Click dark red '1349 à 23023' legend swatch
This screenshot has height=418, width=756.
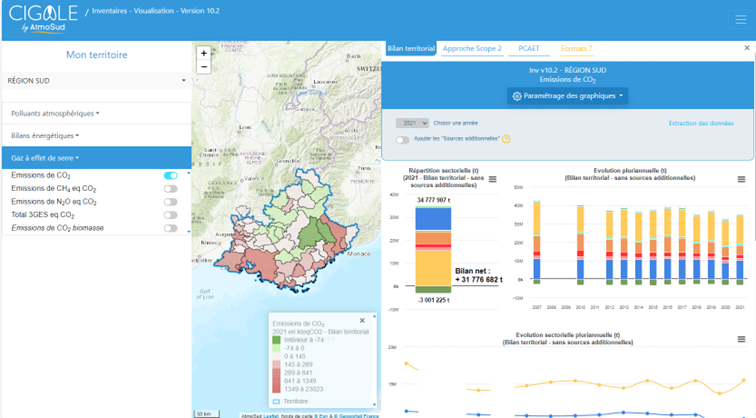[276, 389]
